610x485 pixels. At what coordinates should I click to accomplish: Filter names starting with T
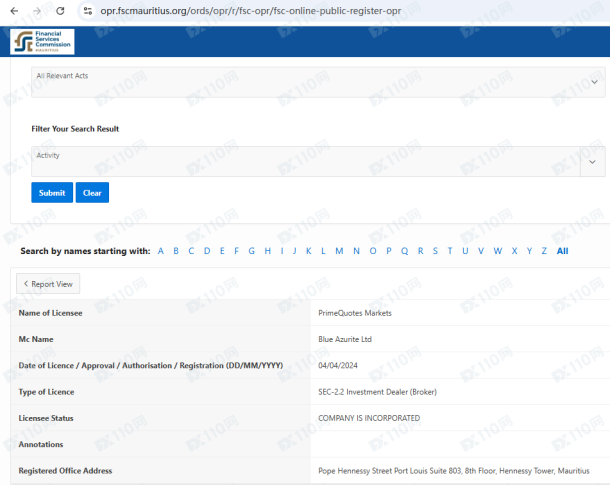click(x=450, y=251)
